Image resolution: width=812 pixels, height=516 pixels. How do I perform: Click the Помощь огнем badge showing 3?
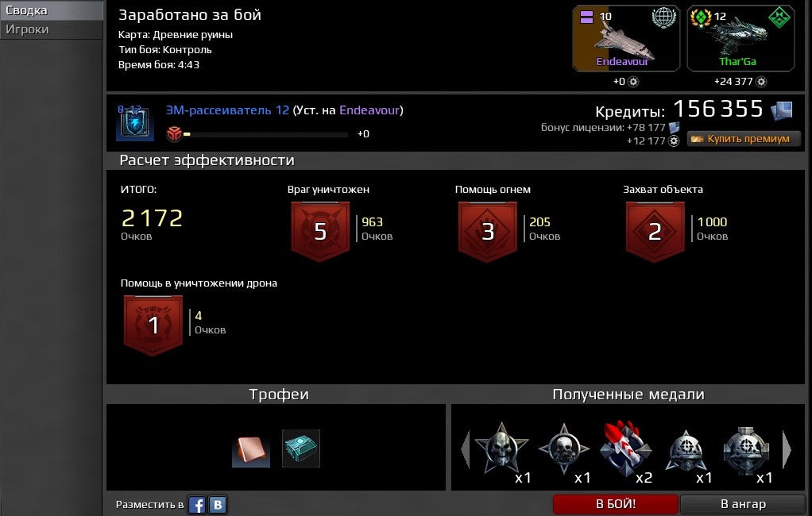coord(488,231)
